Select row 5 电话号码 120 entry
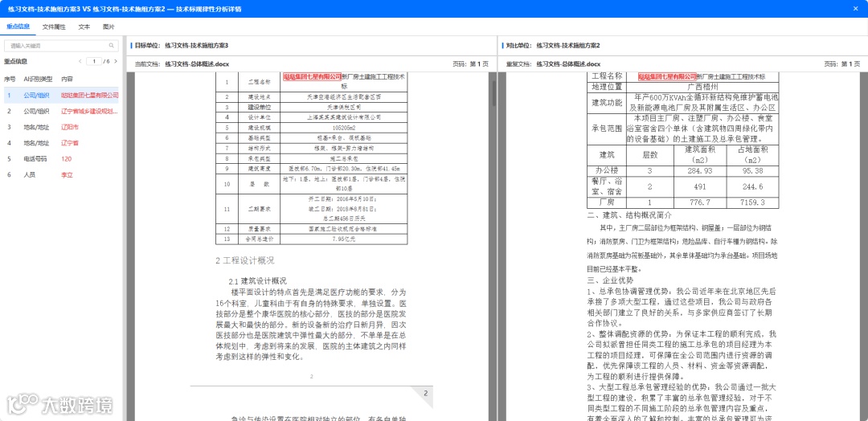This screenshot has width=868, height=421. click(x=59, y=159)
